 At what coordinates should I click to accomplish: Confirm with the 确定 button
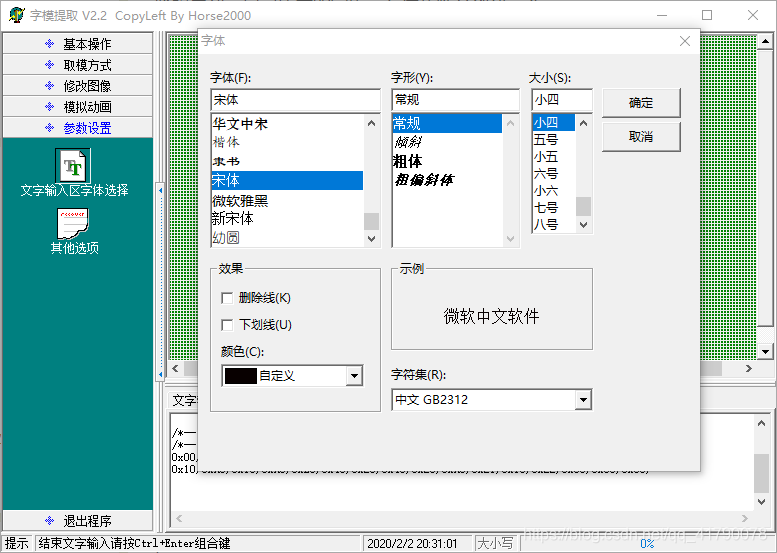[641, 103]
